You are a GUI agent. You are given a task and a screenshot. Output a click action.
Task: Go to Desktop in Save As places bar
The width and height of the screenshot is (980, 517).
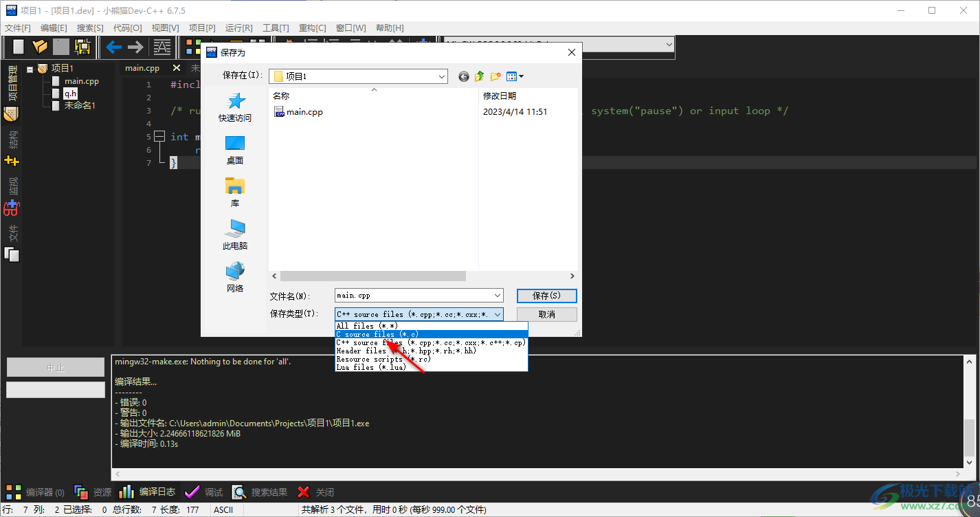pyautogui.click(x=235, y=150)
